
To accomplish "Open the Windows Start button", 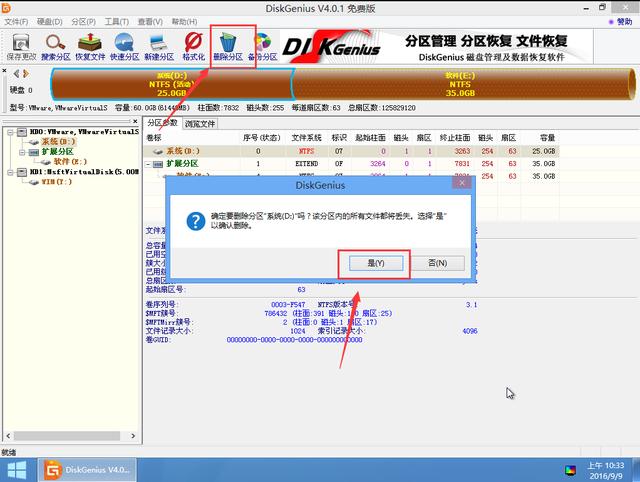I will tap(17, 470).
